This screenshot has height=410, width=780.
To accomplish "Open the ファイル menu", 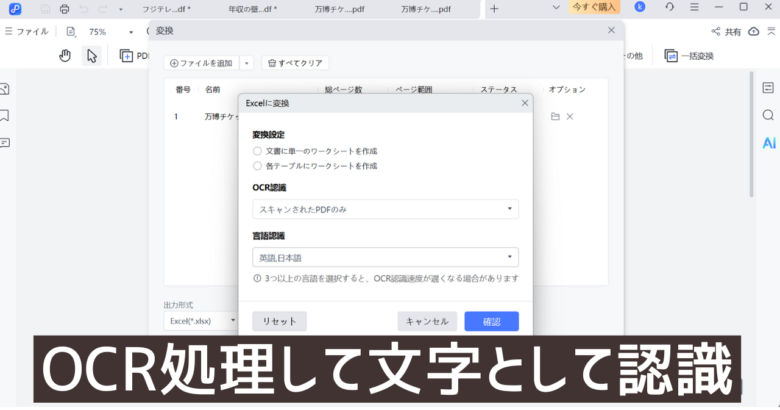I will coord(26,32).
